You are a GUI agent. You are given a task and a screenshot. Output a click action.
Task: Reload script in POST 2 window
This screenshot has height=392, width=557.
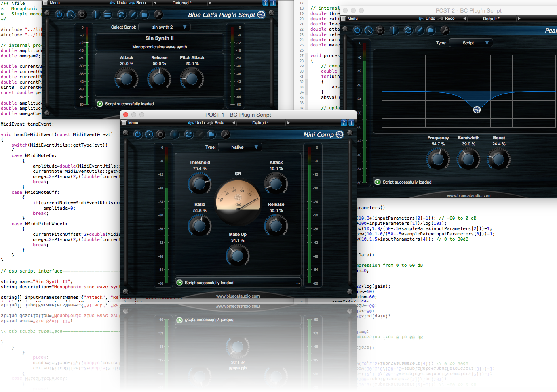(408, 30)
